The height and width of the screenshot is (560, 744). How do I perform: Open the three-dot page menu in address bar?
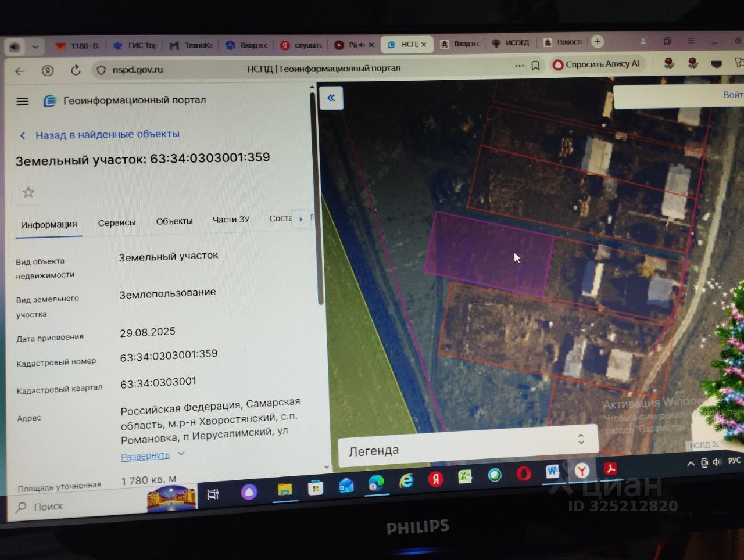519,66
